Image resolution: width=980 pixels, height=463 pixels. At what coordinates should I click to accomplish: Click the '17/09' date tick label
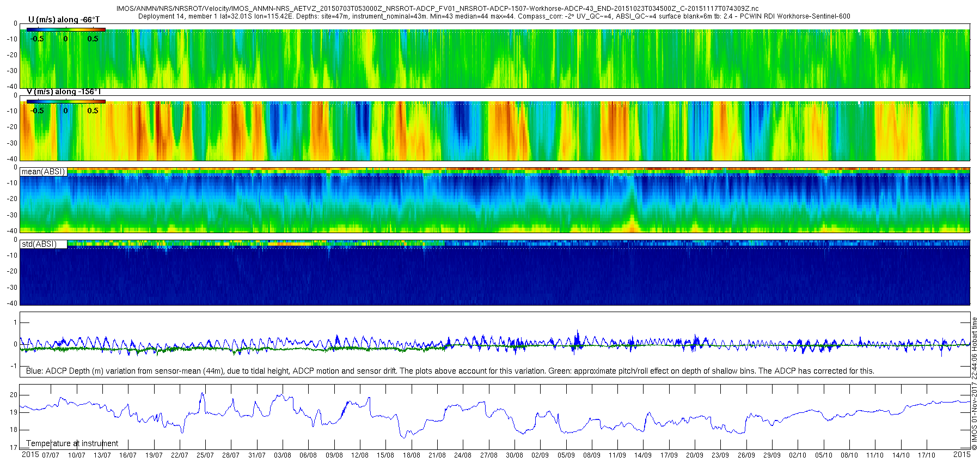(x=669, y=455)
